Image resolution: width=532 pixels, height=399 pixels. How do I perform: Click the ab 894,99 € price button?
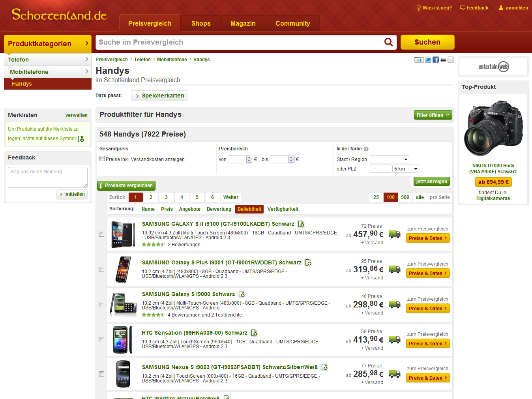(x=493, y=182)
